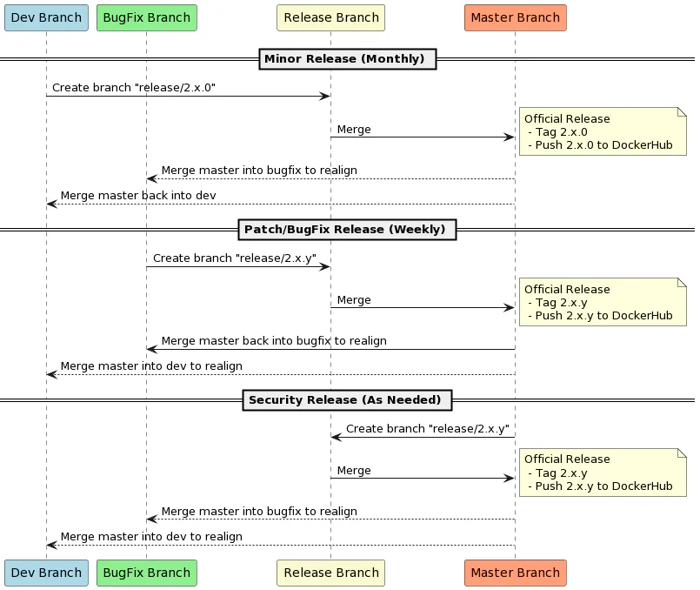
Task: Select the Patch/BugFix Release (Weekly) divider label
Action: coord(347,230)
